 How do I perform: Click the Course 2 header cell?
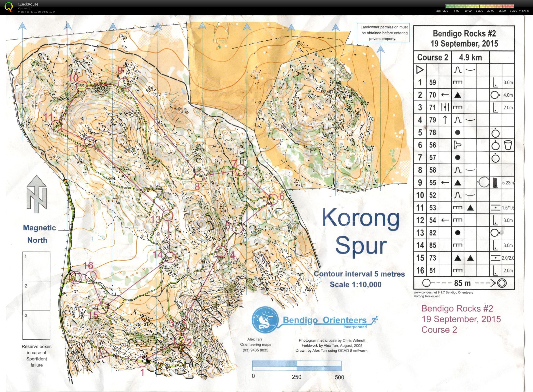click(432, 57)
